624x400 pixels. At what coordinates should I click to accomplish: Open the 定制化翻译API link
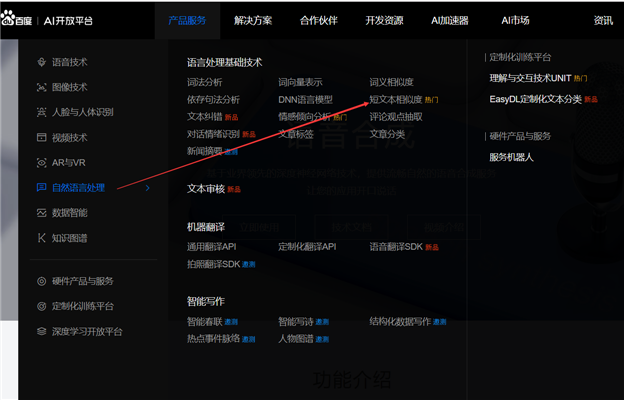click(307, 247)
